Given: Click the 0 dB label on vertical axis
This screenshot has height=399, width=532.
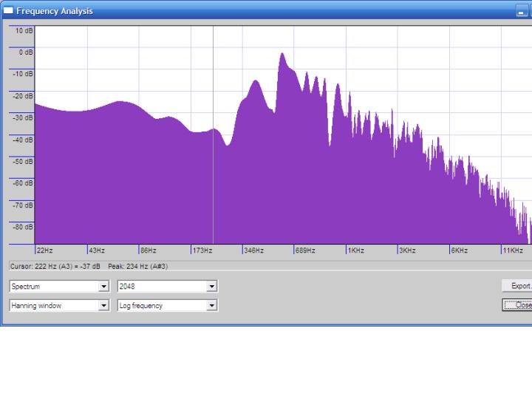Looking at the screenshot, I should pos(25,52).
